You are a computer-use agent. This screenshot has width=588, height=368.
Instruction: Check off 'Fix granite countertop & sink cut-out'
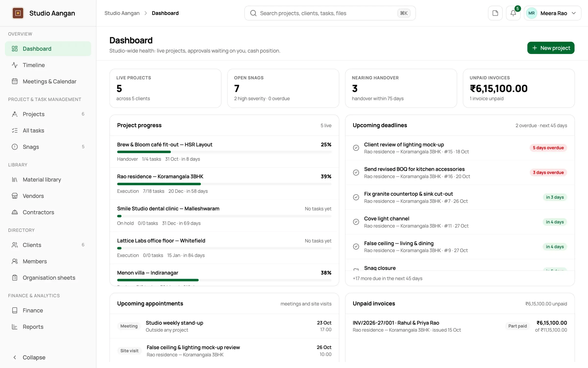pyautogui.click(x=356, y=197)
